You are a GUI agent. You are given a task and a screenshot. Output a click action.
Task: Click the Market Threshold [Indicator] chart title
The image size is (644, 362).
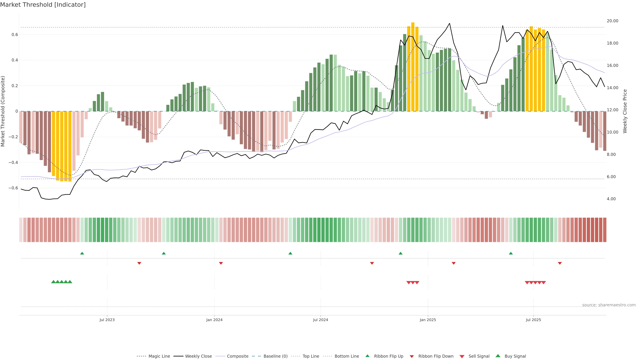(43, 5)
